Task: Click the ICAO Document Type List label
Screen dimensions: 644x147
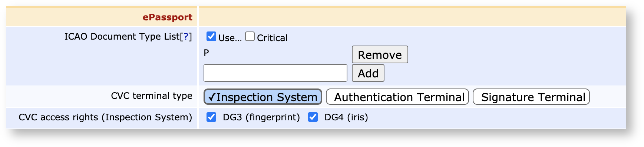Action: coord(122,36)
